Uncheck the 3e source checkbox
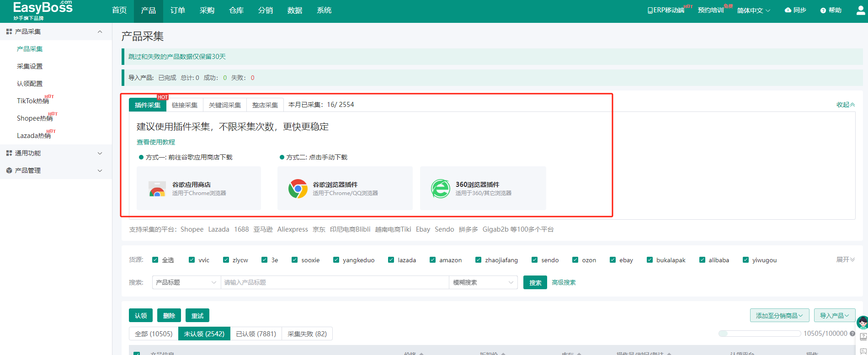Viewport: 868px width, 355px height. click(265, 260)
